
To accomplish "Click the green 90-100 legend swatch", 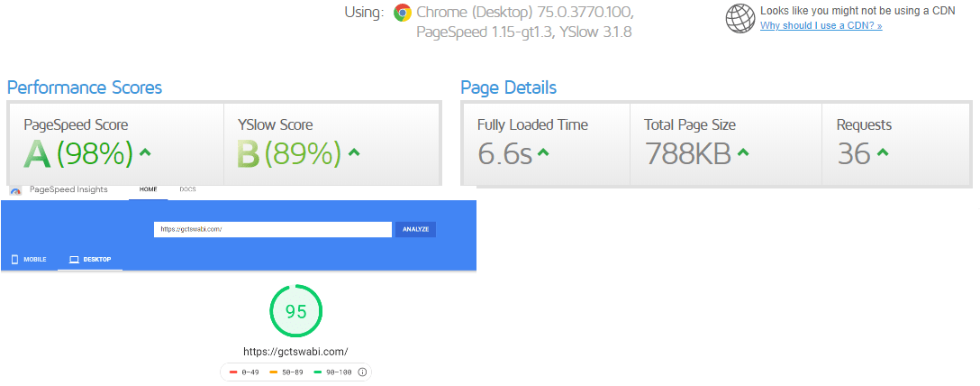I will (x=318, y=372).
